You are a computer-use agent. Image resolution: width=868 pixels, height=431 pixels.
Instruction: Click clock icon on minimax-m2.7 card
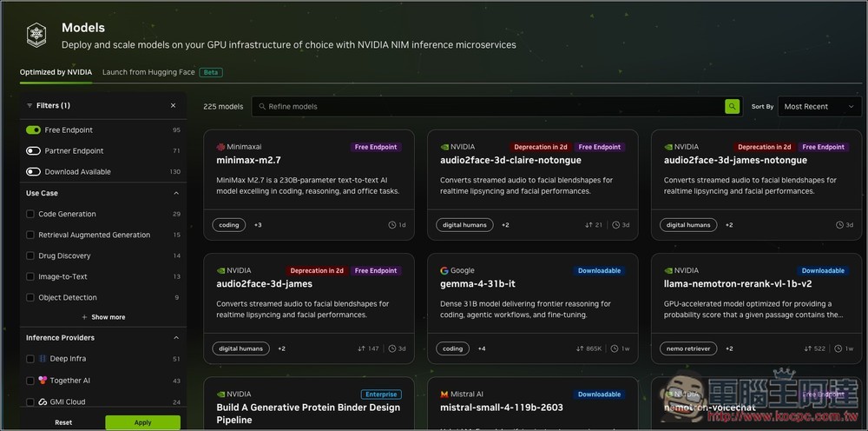(x=392, y=225)
